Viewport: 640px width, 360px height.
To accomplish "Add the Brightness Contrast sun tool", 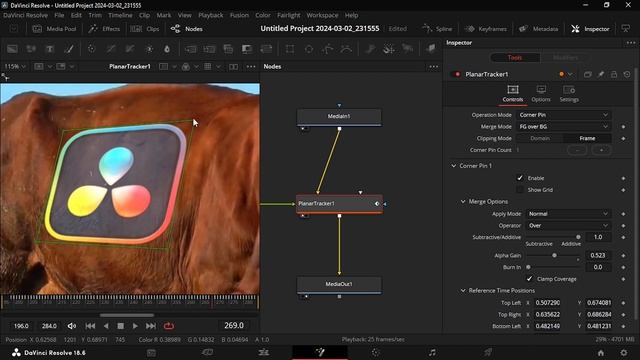I will pos(149,49).
